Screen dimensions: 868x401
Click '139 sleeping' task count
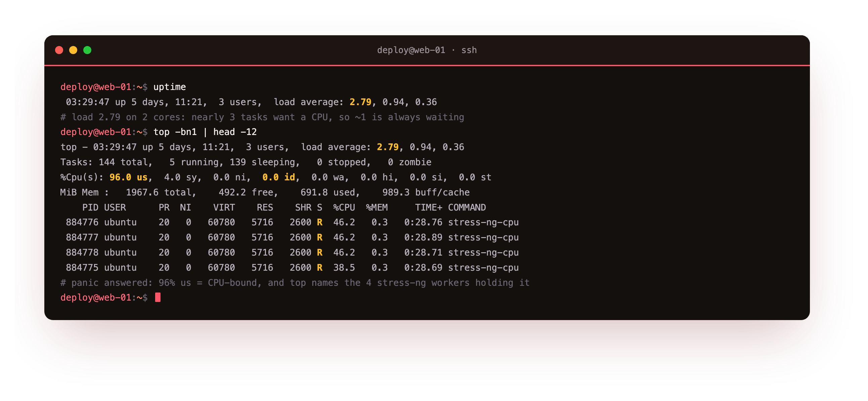262,162
